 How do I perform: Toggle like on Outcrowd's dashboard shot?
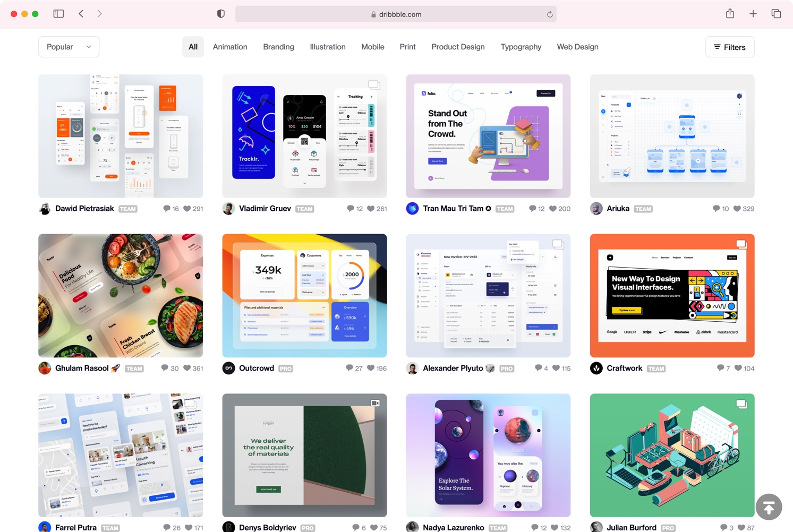(x=371, y=368)
